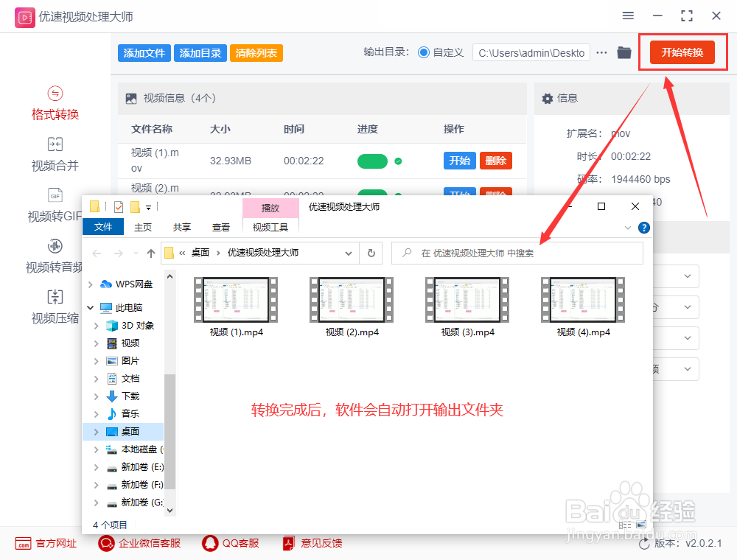
Task: Click 官方网址 official website link
Action: pyautogui.click(x=46, y=544)
